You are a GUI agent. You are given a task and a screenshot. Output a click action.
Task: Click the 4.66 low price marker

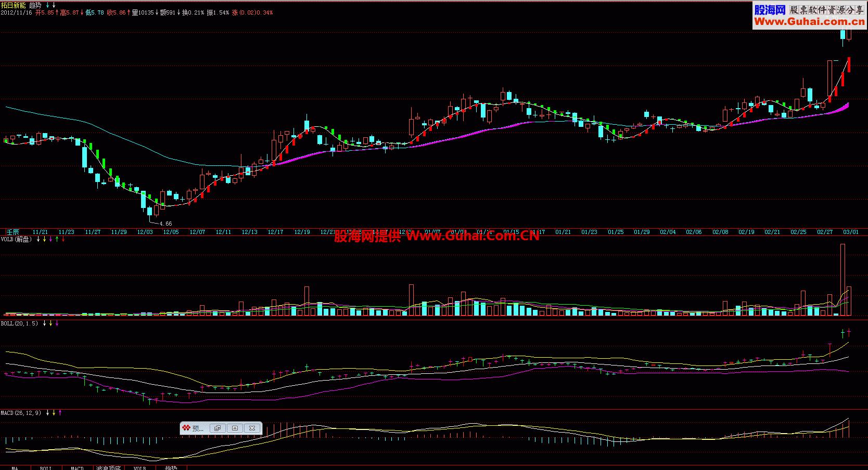point(165,224)
